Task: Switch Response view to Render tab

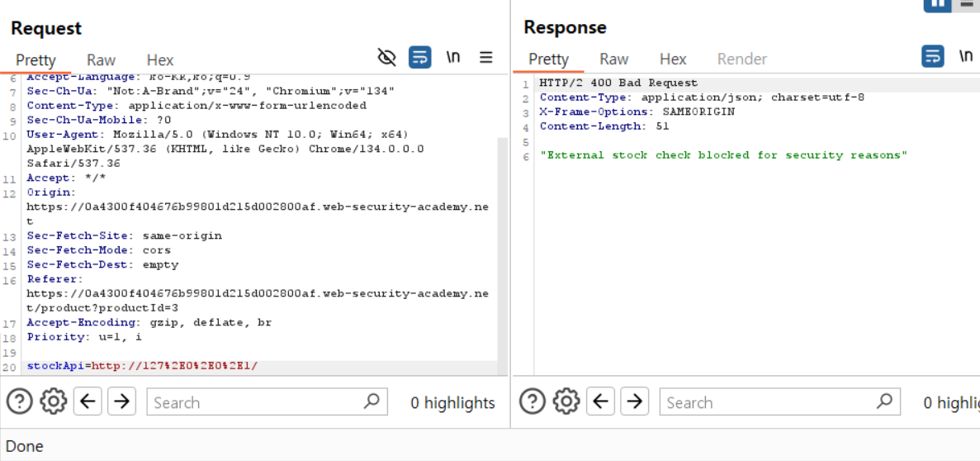Action: (742, 59)
